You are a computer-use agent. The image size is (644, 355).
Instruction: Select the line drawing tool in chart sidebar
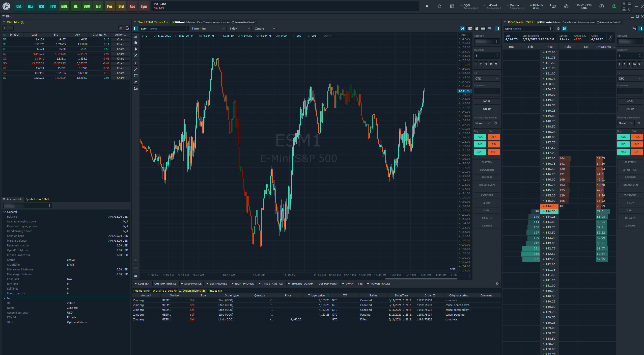coord(136,69)
